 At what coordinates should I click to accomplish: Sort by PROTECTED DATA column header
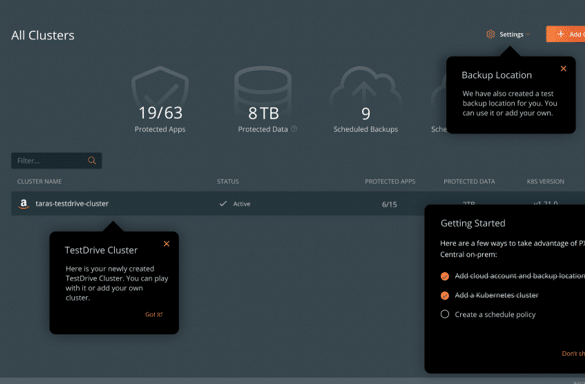[469, 181]
